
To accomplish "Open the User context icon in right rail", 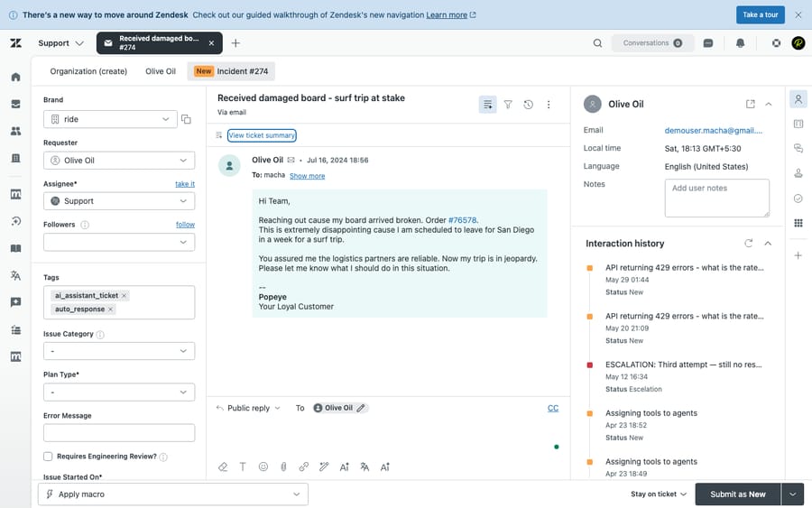I will tap(798, 99).
